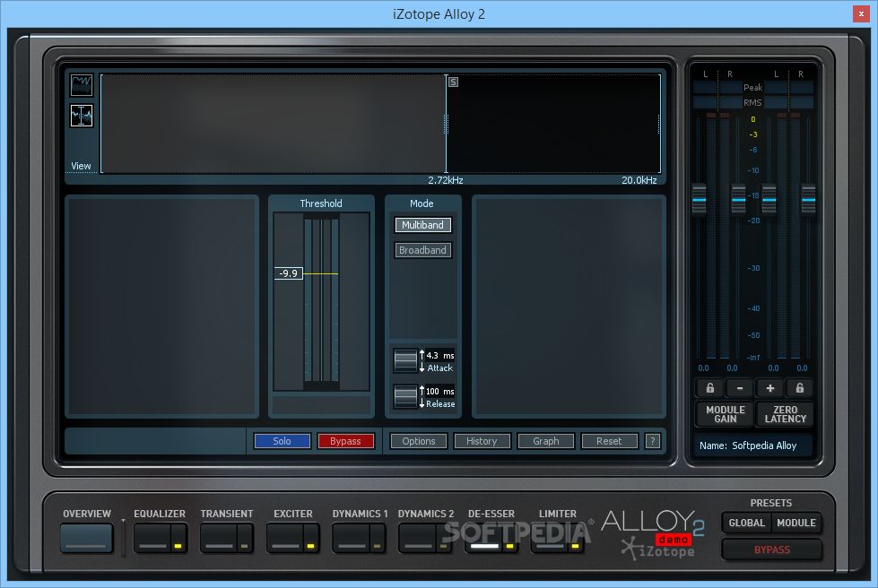Expand the small arrow beside Overview

(123, 521)
